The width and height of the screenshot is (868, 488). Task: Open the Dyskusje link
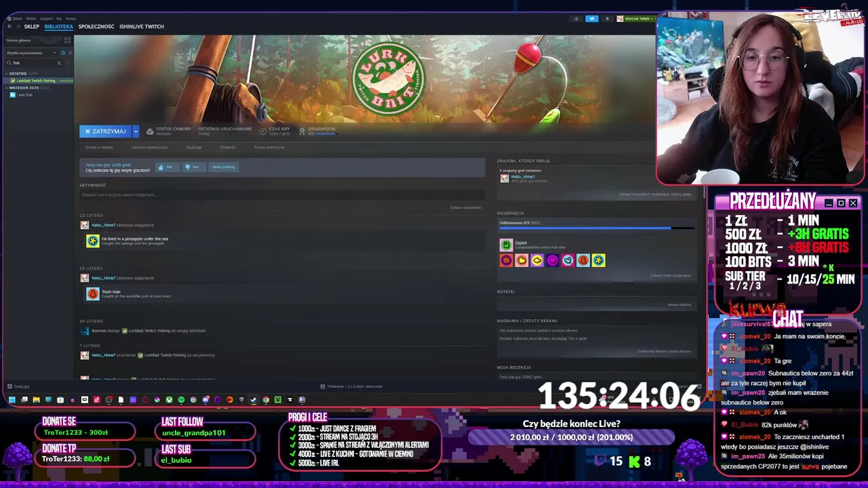pos(194,147)
